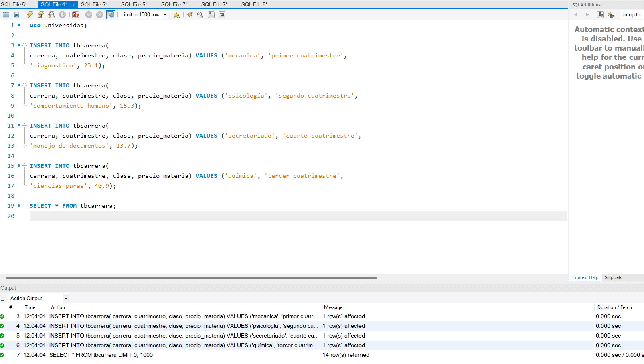
Task: Open the Context Help tab
Action: click(x=585, y=277)
